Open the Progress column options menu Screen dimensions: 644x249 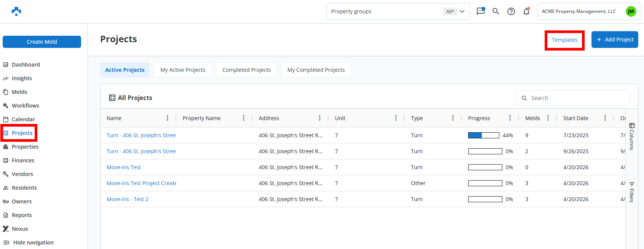click(x=510, y=118)
